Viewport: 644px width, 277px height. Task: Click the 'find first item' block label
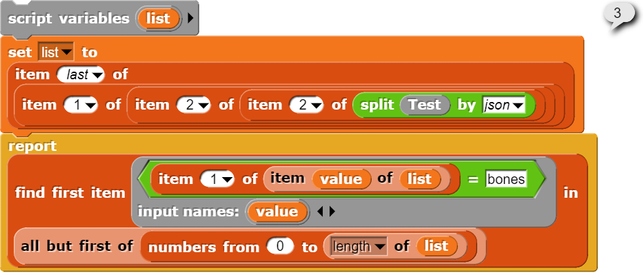coord(70,192)
